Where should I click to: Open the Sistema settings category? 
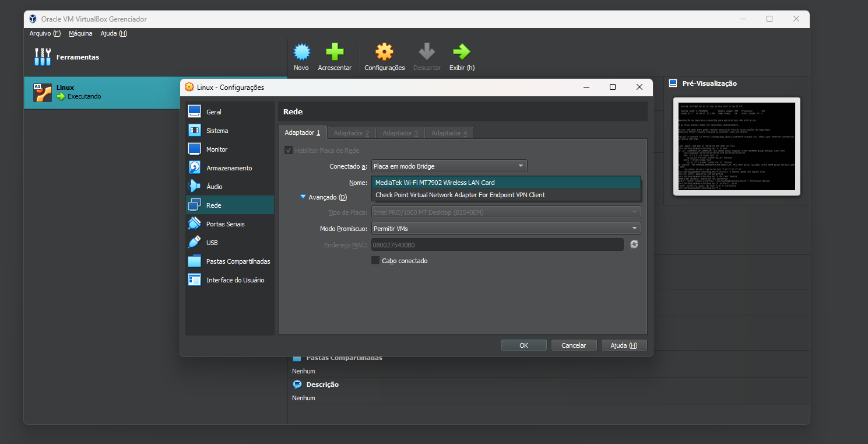tap(230, 131)
